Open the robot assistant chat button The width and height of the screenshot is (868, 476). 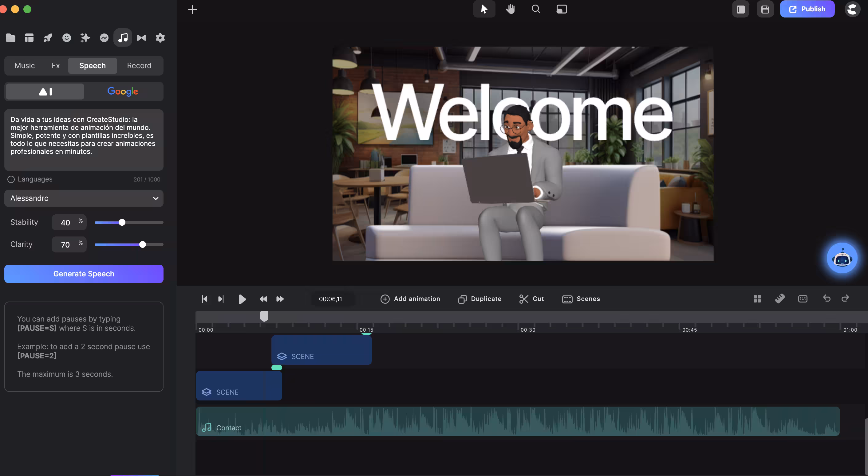click(x=842, y=258)
